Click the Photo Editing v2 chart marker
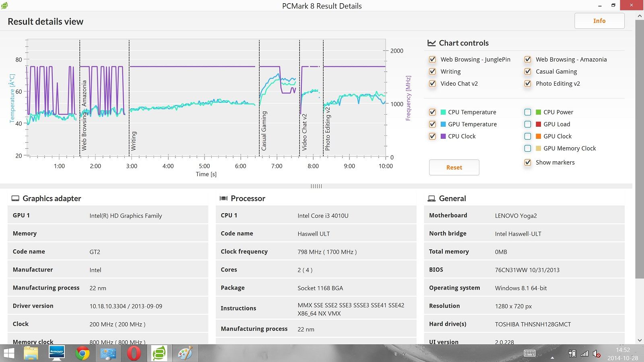Viewport: 644px width, 362px height. (328, 129)
